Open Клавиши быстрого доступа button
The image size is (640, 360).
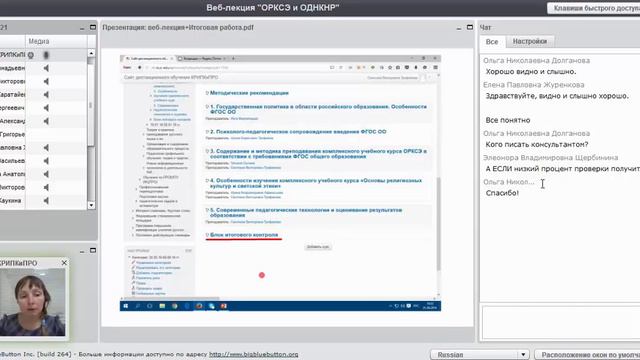tap(594, 8)
